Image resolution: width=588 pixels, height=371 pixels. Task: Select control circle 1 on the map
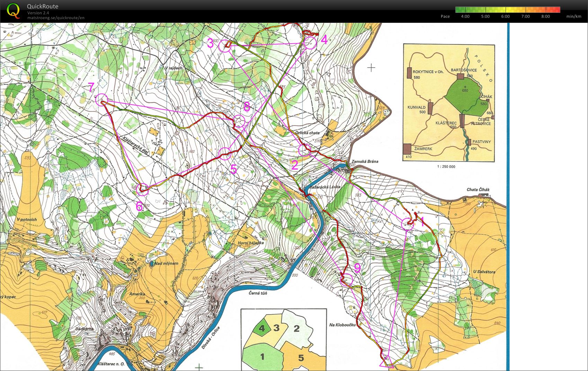(x=408, y=224)
